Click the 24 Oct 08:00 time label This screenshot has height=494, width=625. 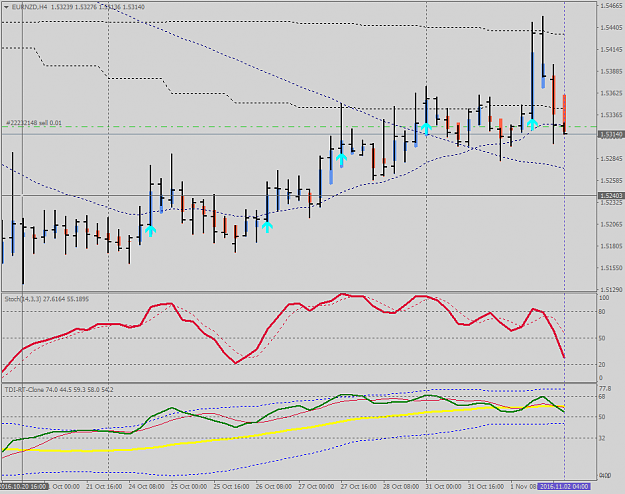coord(146,486)
